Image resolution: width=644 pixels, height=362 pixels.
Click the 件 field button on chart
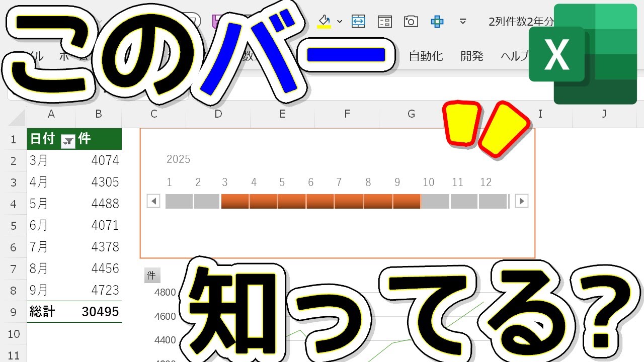tap(152, 275)
